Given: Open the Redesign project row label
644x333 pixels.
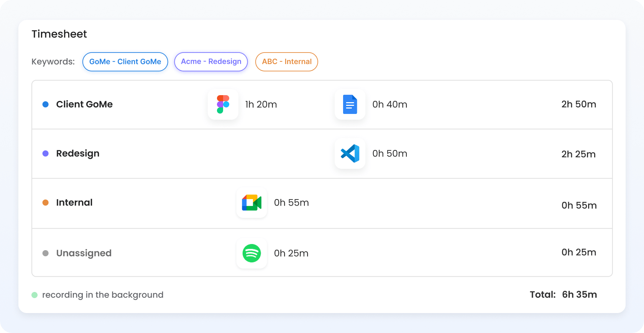Looking at the screenshot, I should pyautogui.click(x=78, y=154).
